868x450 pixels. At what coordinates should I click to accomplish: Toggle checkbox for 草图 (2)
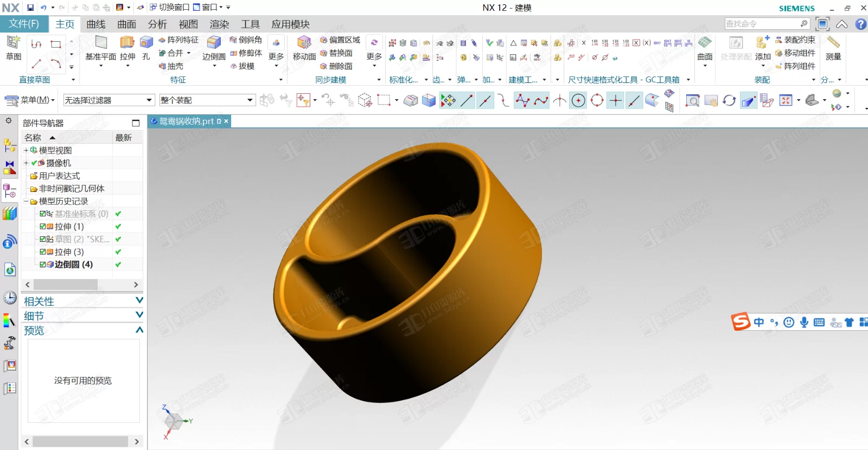pos(43,239)
